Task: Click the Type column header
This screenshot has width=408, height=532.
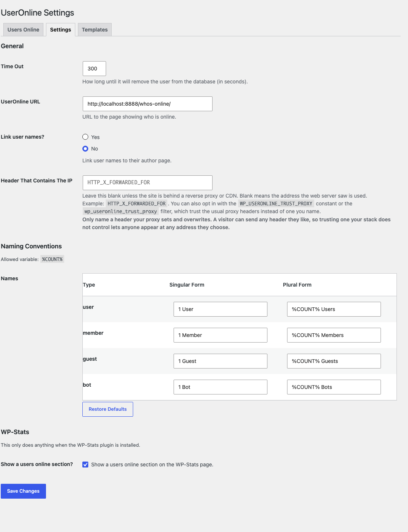Action: [89, 285]
